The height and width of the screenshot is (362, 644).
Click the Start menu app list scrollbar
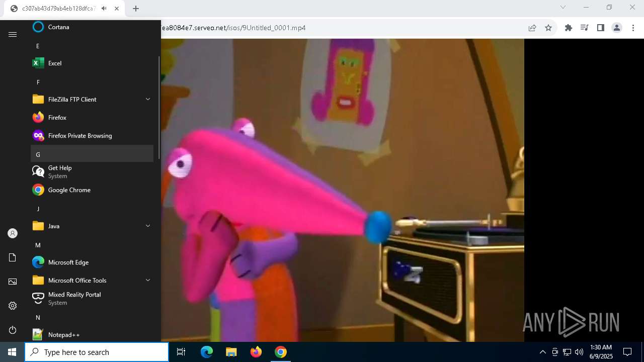[x=159, y=108]
